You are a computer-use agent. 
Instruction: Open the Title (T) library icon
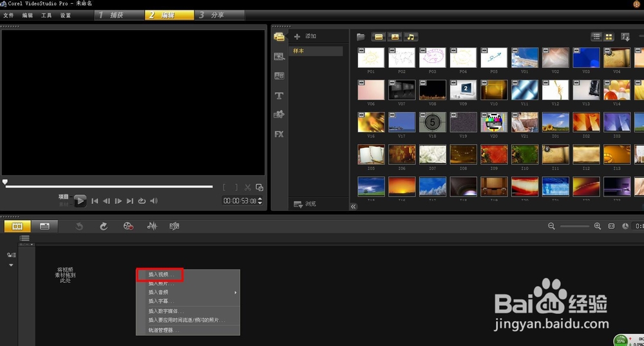[x=279, y=96]
